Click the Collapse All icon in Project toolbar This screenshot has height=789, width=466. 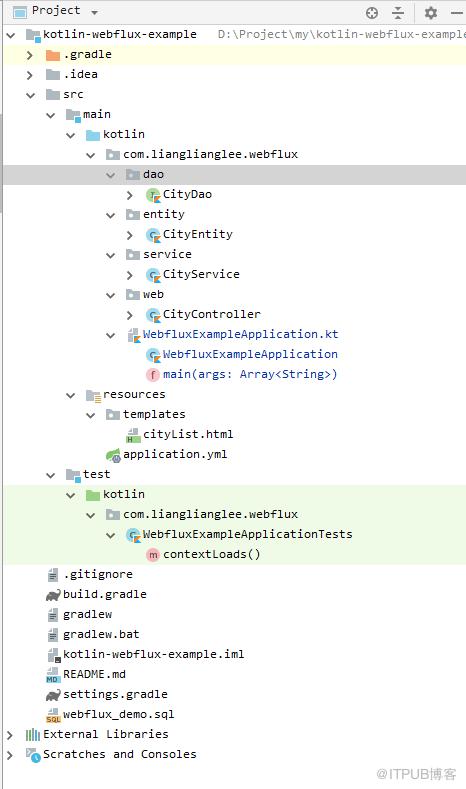(398, 13)
